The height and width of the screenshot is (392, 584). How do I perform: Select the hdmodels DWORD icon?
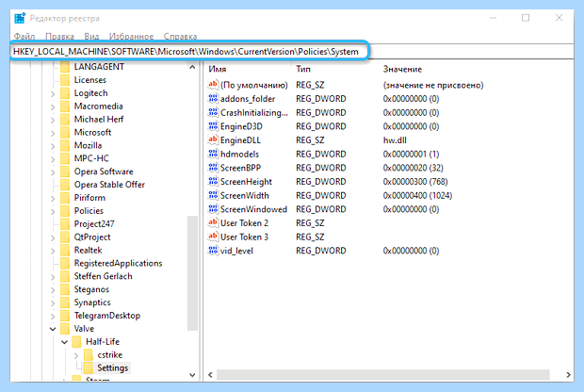(213, 154)
